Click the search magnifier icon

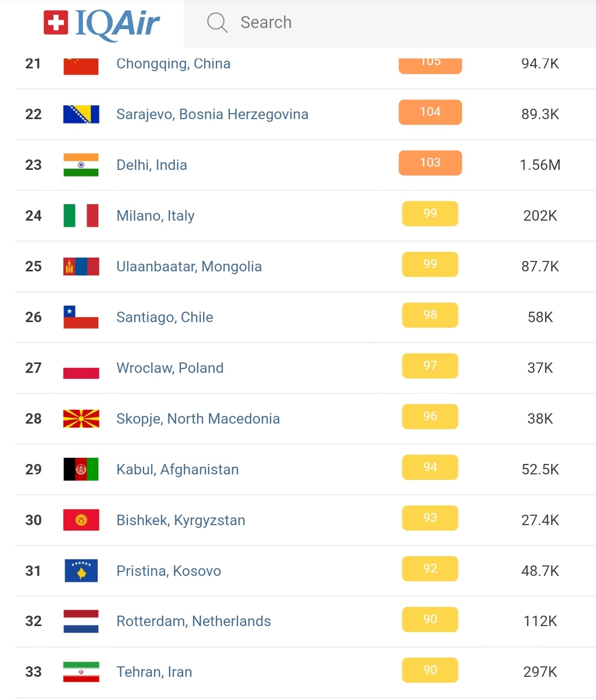(x=217, y=23)
